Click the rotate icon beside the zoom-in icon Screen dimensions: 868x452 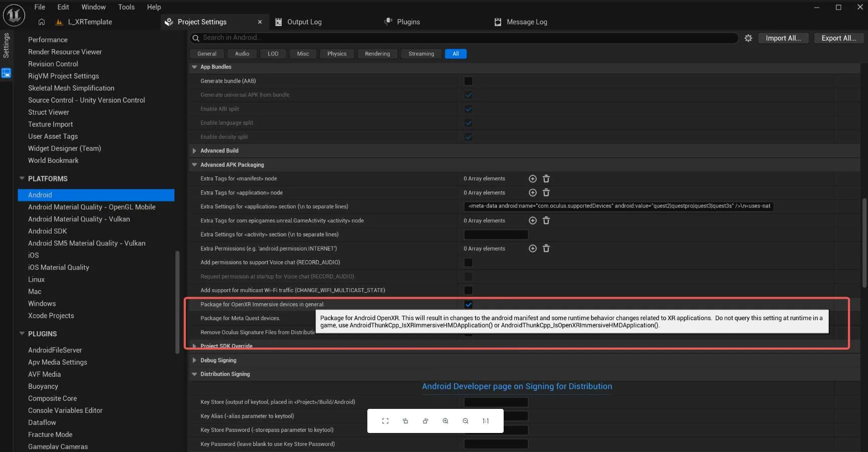click(425, 421)
